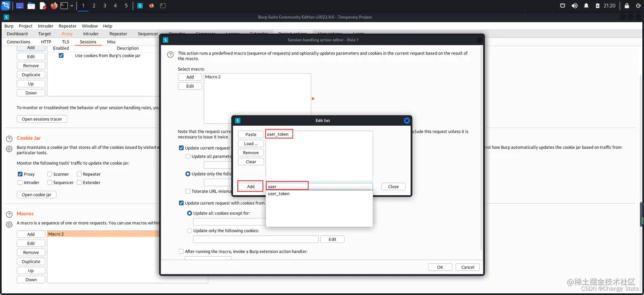
Task: Open the Kali applications menu
Action: 6,6
